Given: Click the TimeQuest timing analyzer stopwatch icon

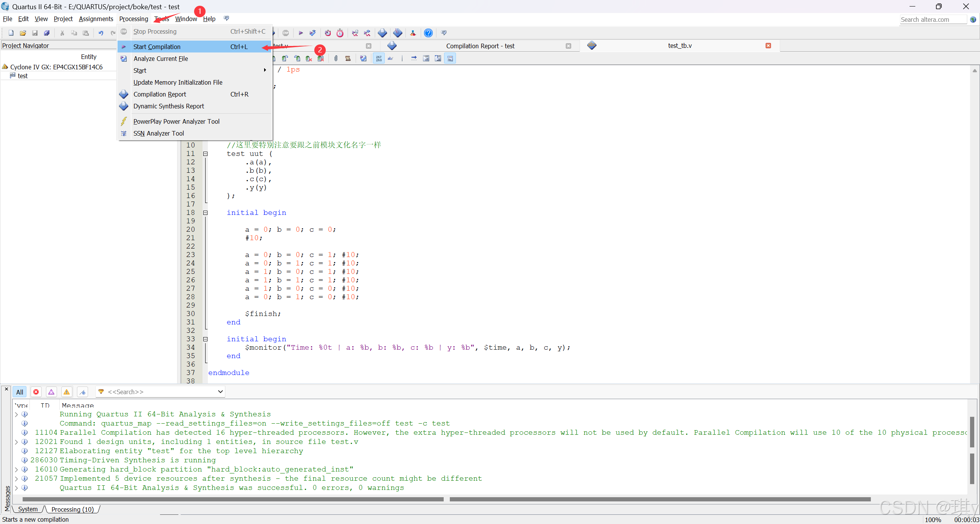Looking at the screenshot, I should (x=340, y=33).
